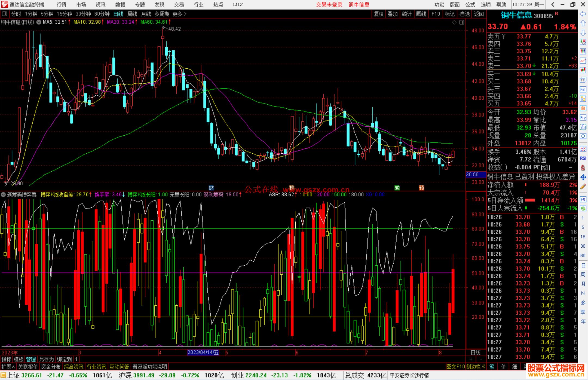Click the minus zoom button beside 日线

coord(481,359)
